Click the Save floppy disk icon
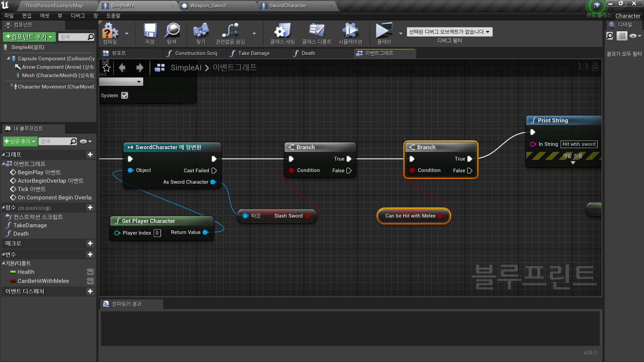 pyautogui.click(x=150, y=33)
